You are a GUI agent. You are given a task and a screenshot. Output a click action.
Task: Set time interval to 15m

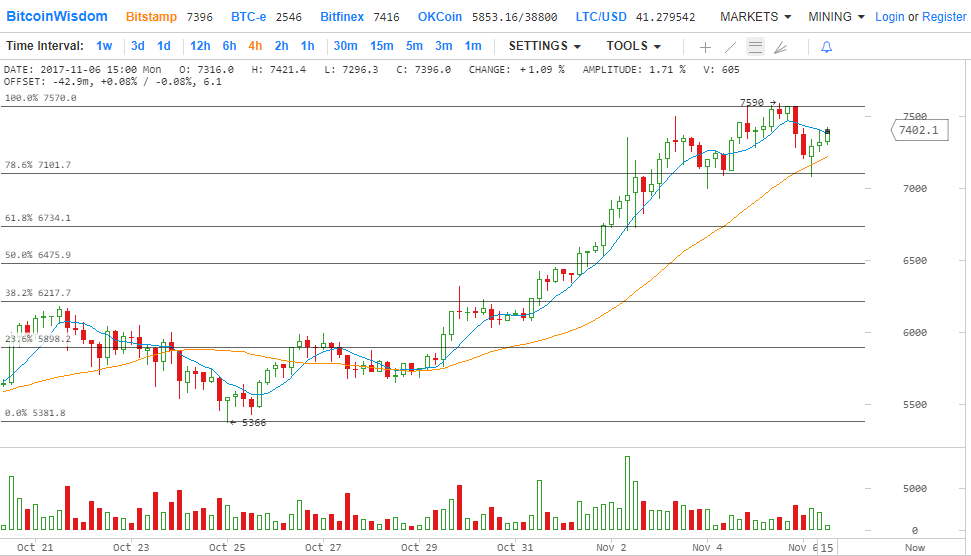[x=381, y=46]
